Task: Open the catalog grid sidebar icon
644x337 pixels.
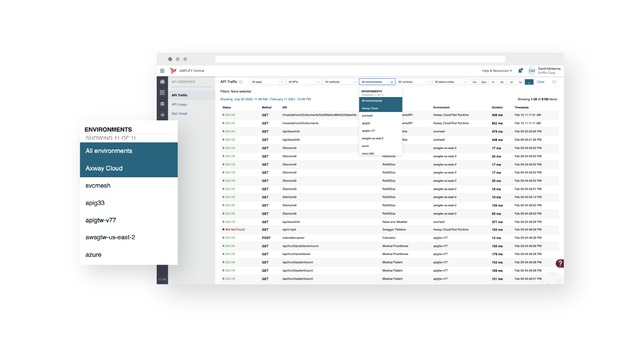Action: tap(162, 93)
